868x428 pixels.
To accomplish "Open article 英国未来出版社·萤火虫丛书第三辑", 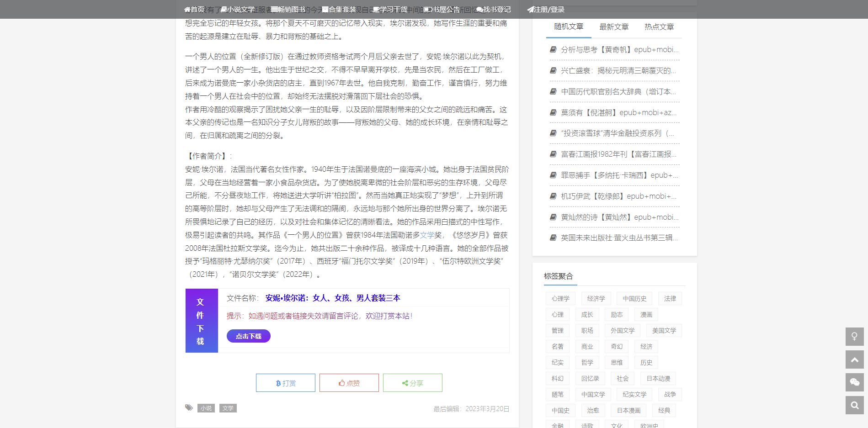I will (619, 238).
